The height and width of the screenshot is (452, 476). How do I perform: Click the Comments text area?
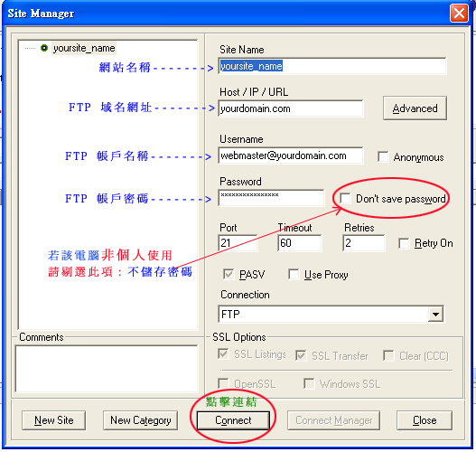[107, 369]
